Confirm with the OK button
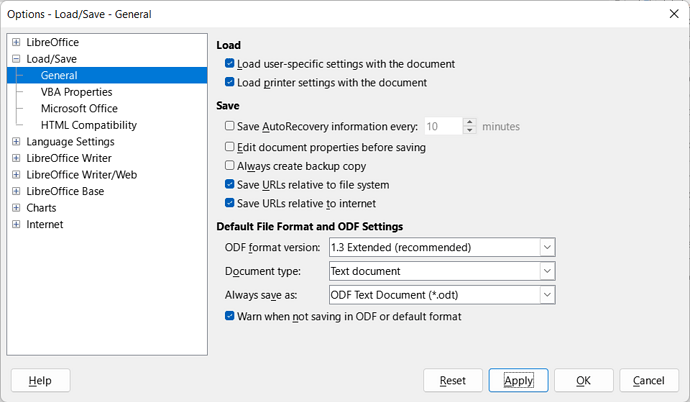This screenshot has width=690, height=402. pos(584,380)
